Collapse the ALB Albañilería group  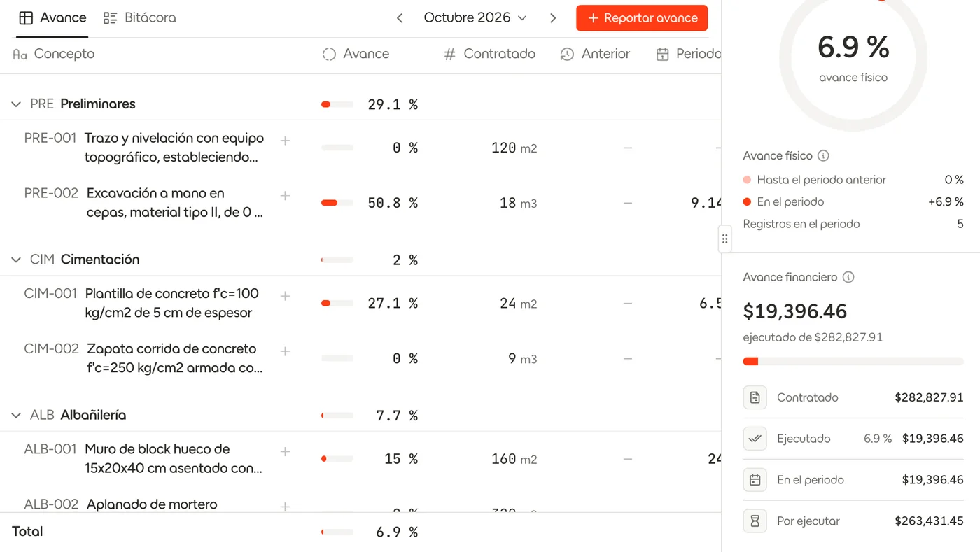point(16,415)
